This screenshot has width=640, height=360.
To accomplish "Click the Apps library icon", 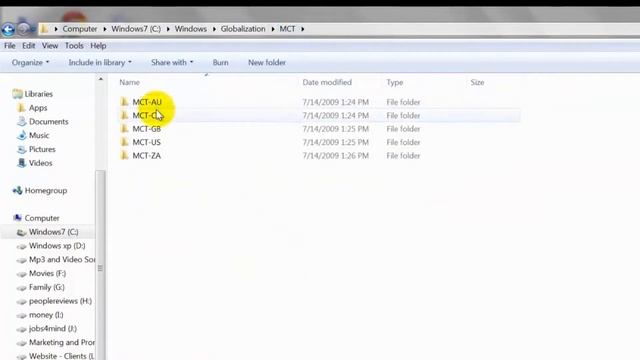I will pyautogui.click(x=21, y=108).
